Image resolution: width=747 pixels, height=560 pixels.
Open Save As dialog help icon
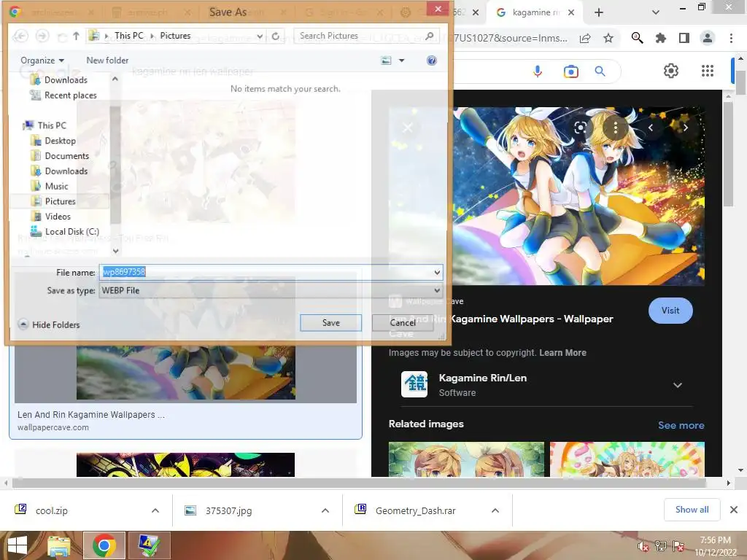[x=432, y=61]
